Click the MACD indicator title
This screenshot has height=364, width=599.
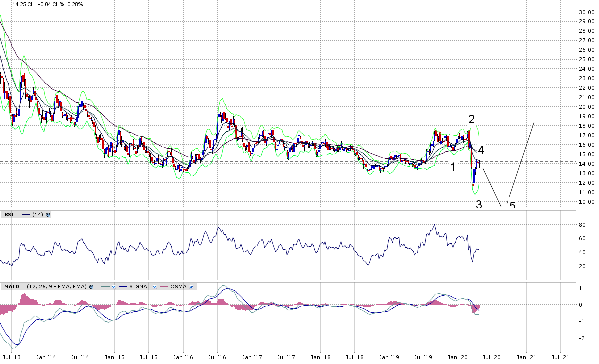point(11,287)
